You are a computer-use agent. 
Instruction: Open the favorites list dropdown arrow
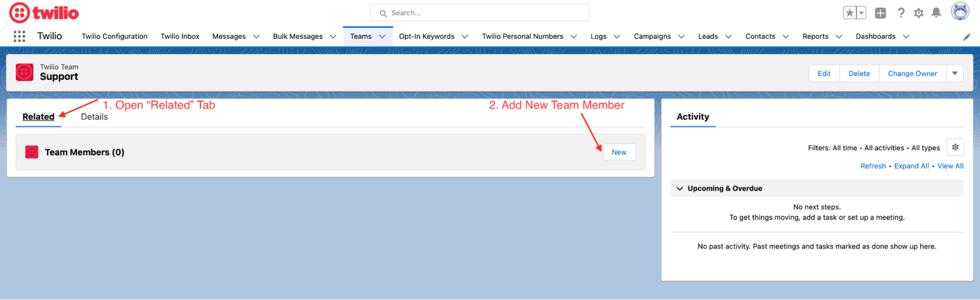[861, 13]
